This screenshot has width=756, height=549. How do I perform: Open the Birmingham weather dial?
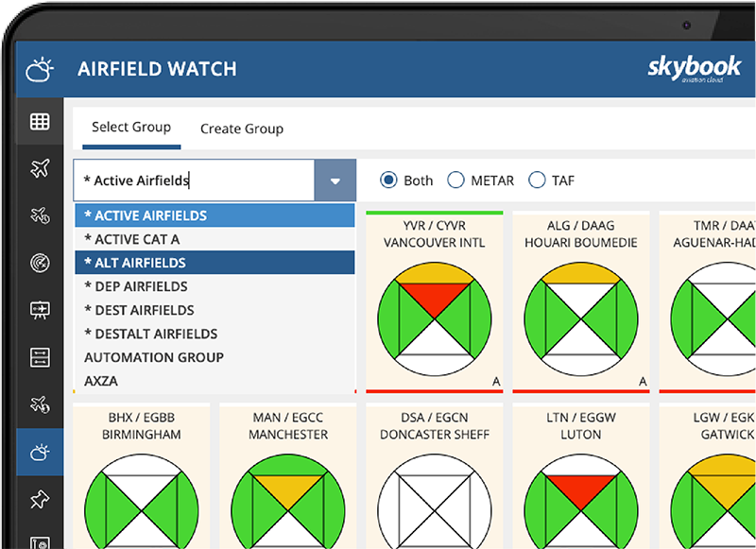[141, 502]
